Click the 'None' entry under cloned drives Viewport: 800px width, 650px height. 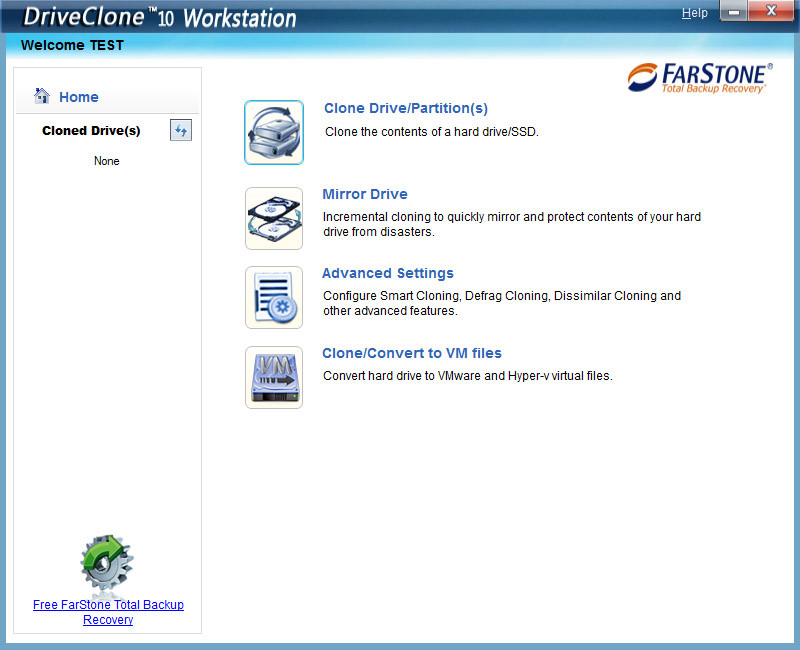tap(107, 161)
